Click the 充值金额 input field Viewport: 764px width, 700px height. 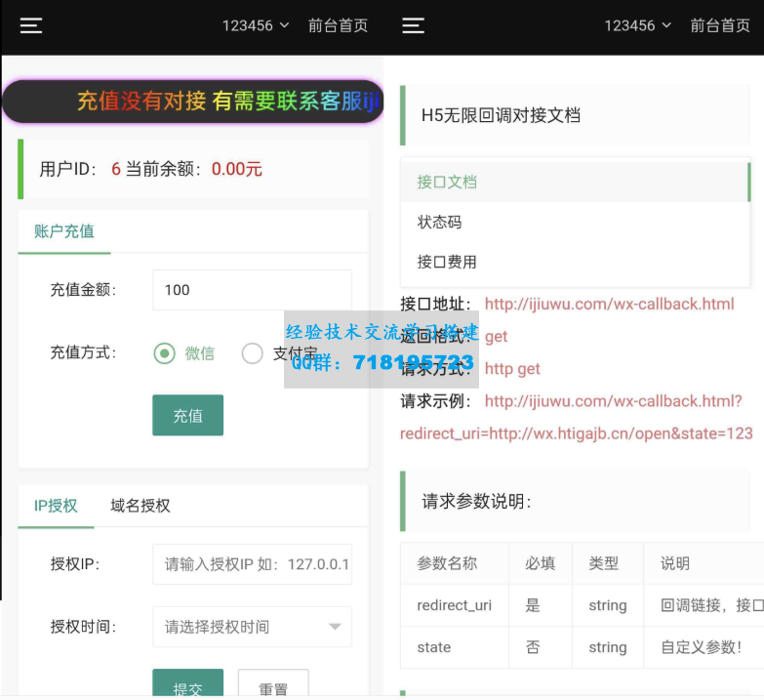252,290
